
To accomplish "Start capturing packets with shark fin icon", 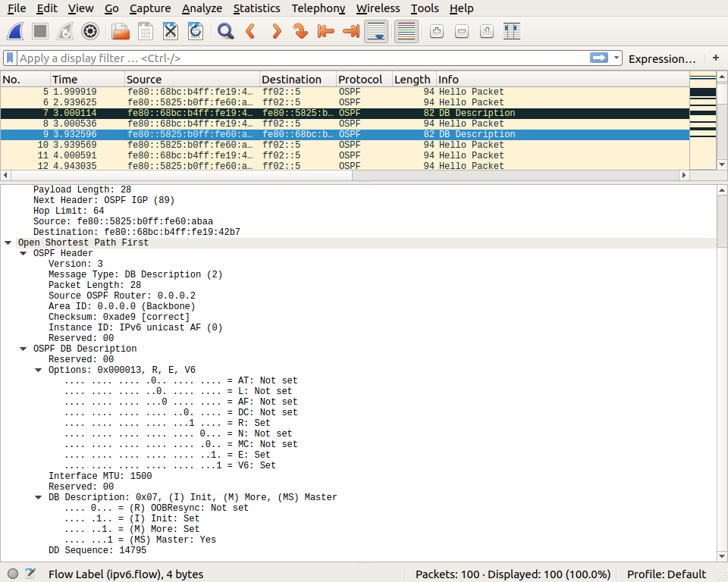I will click(15, 32).
